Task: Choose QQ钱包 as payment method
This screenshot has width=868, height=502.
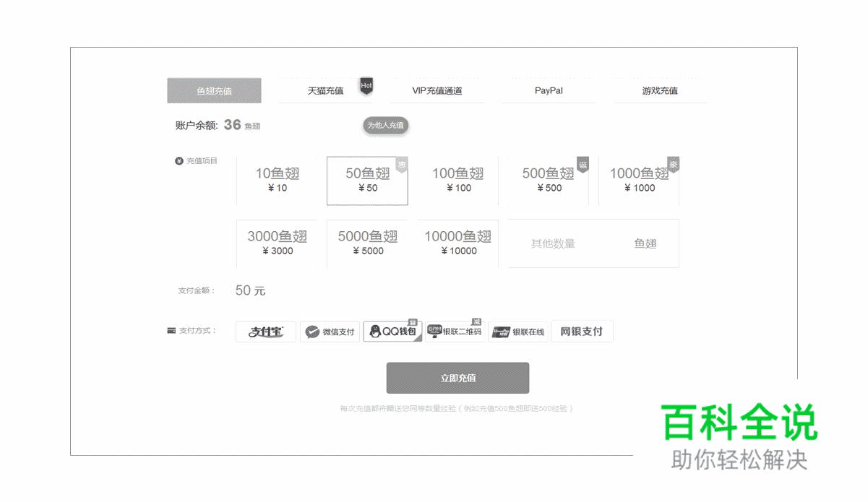Action: click(x=392, y=332)
